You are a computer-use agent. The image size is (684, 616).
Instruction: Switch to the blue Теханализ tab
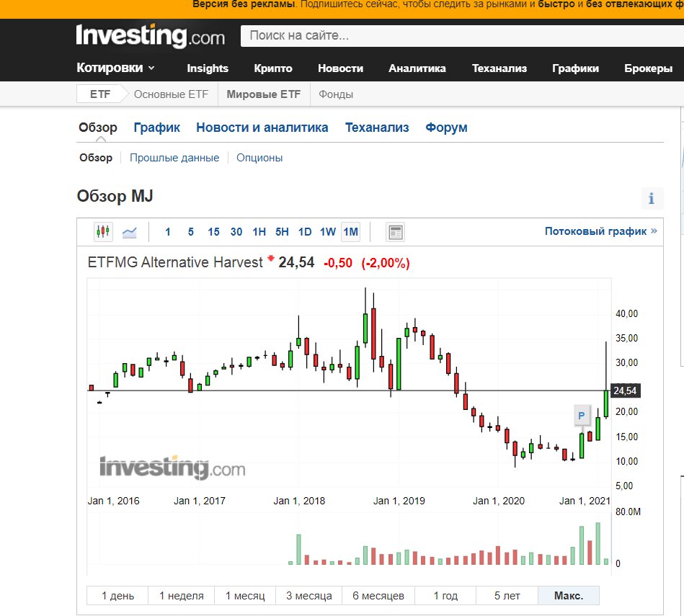(x=377, y=128)
